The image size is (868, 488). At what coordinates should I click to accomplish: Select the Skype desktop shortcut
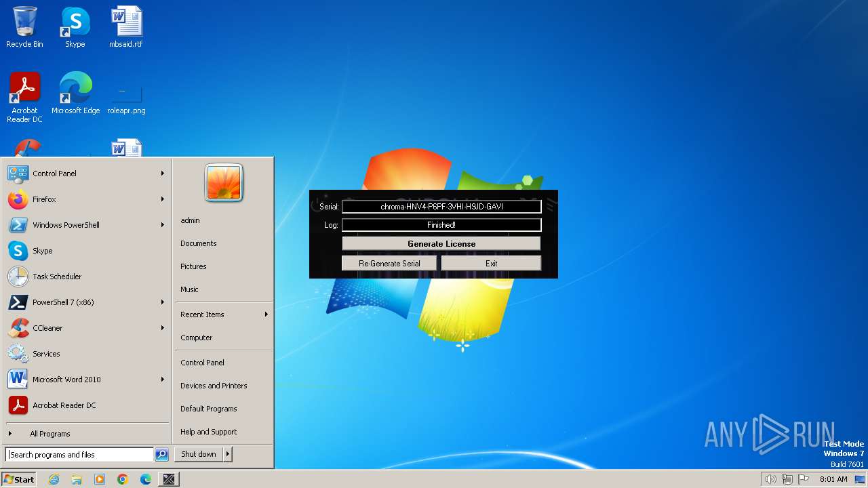(x=75, y=28)
